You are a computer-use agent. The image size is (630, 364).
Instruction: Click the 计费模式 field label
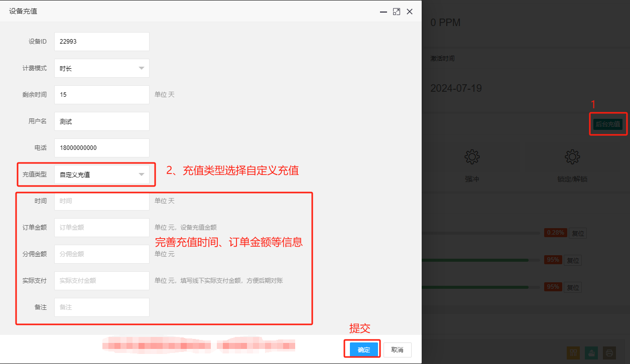click(x=35, y=68)
